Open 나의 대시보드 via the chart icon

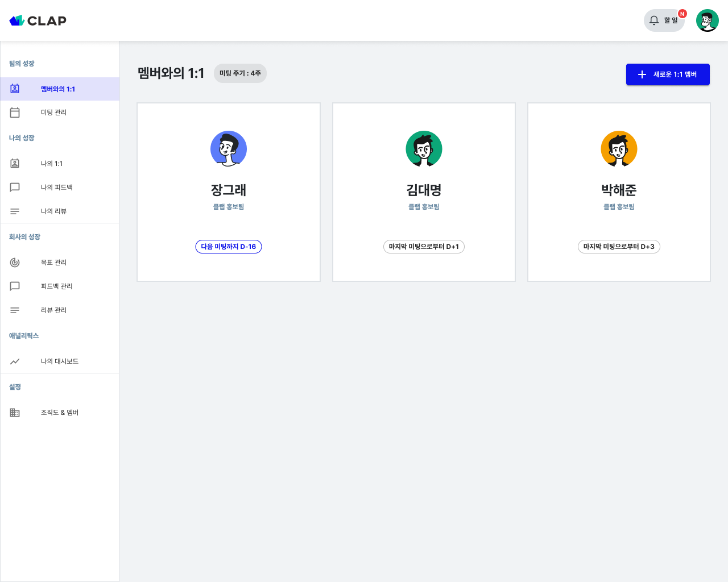point(15,361)
